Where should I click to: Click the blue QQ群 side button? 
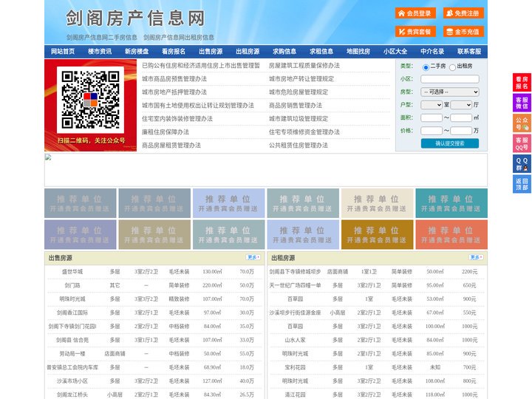[x=522, y=164]
